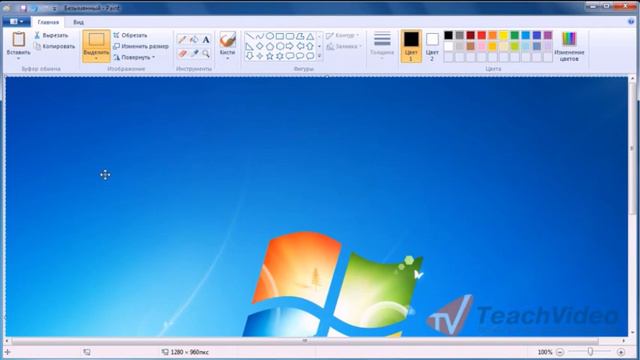Switch to the Вид tab

[78, 22]
